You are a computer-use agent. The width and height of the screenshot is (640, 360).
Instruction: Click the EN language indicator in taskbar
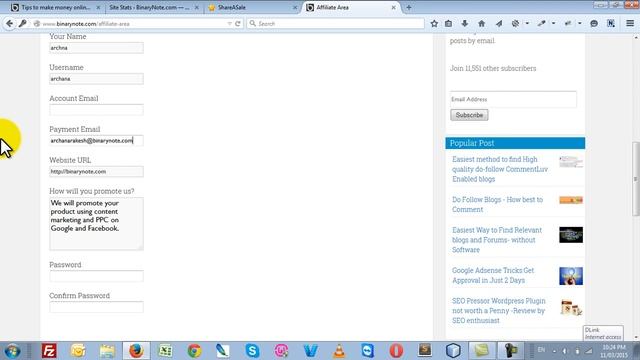[x=541, y=350]
